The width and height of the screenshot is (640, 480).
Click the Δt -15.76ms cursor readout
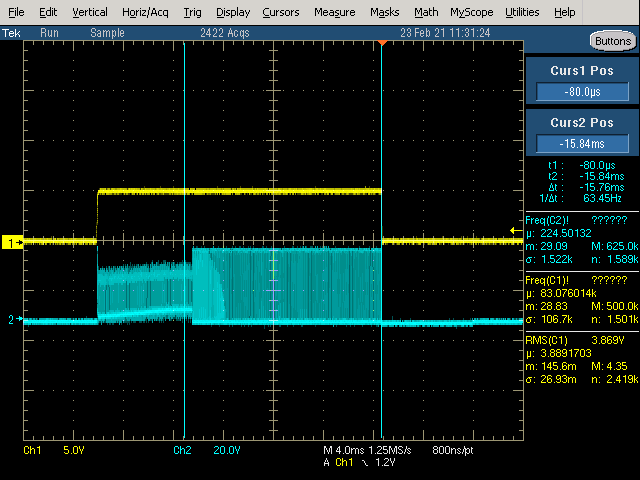(x=586, y=187)
